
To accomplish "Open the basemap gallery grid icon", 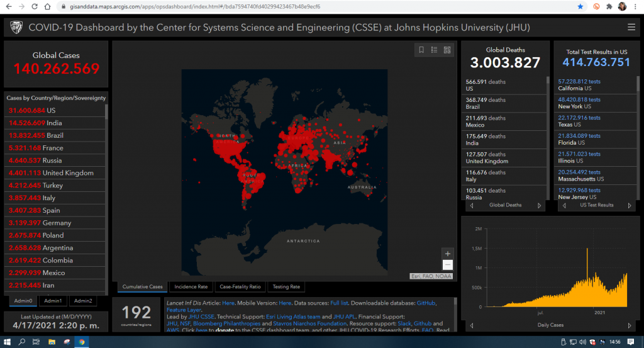I will (447, 50).
